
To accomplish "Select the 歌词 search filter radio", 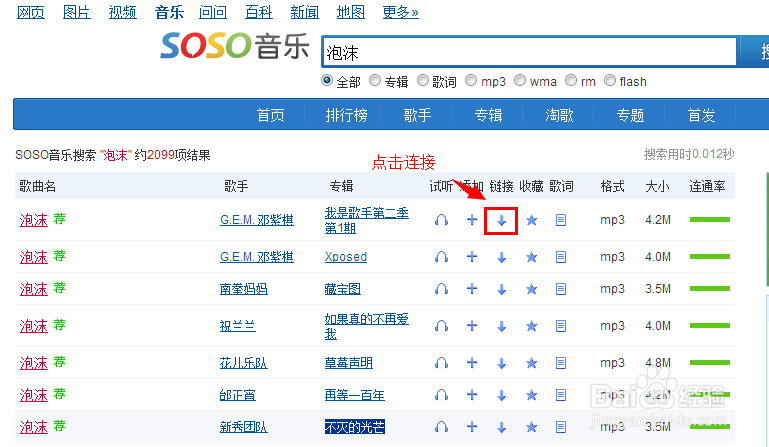I will click(x=423, y=80).
